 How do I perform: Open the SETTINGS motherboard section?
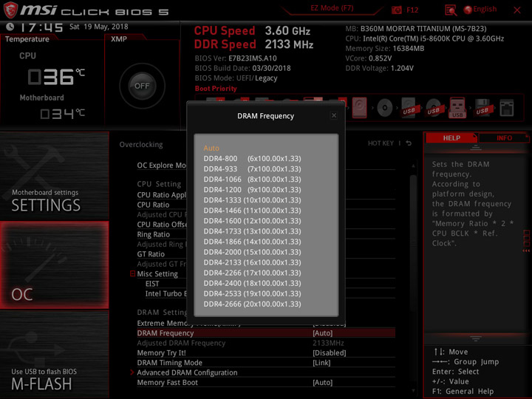tap(54, 175)
